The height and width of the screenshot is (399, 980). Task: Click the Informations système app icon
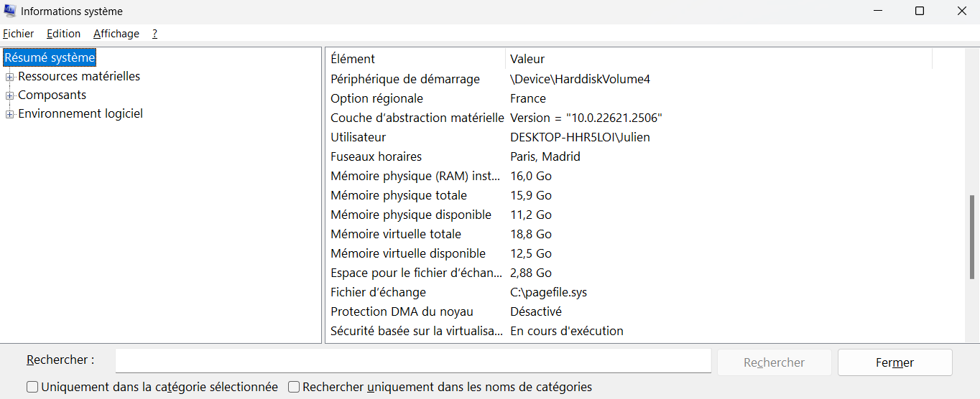pyautogui.click(x=10, y=11)
